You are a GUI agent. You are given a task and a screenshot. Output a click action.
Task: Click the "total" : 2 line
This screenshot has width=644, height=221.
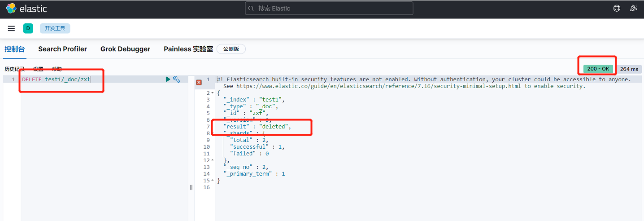pyautogui.click(x=249, y=140)
